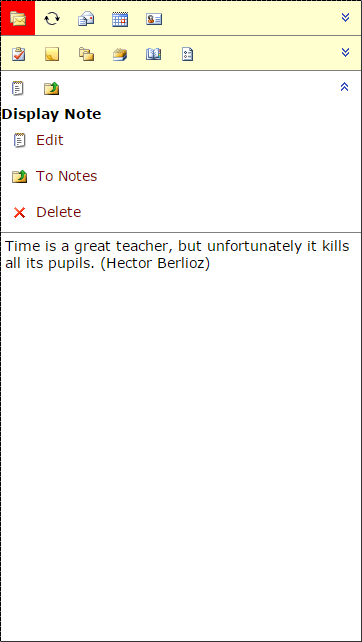362x642 pixels.
Task: Open the calendar icon
Action: pos(120,19)
